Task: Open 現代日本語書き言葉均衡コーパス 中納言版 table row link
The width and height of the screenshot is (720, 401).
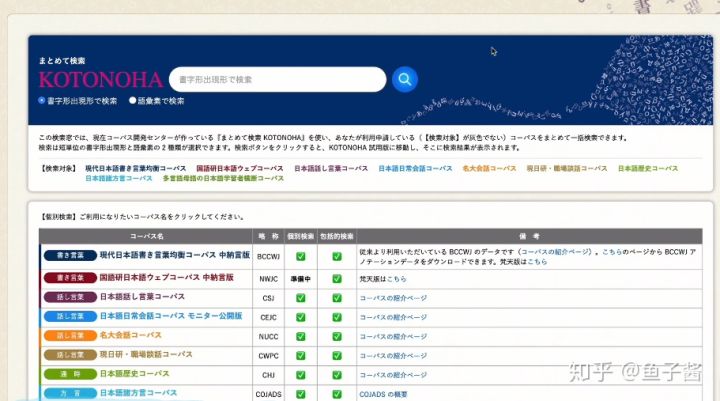Action: pyautogui.click(x=175, y=255)
